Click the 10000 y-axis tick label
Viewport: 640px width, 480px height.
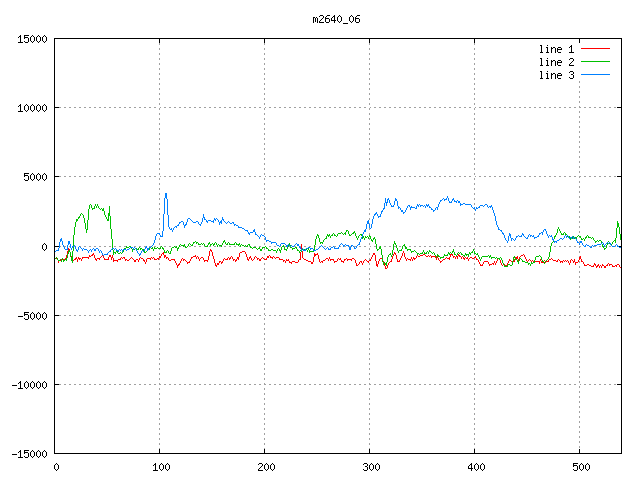tap(32, 108)
